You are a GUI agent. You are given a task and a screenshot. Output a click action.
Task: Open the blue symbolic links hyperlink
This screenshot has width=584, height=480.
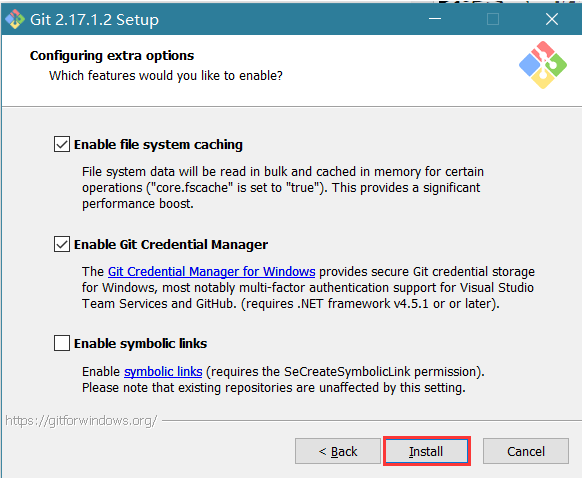[x=163, y=372]
